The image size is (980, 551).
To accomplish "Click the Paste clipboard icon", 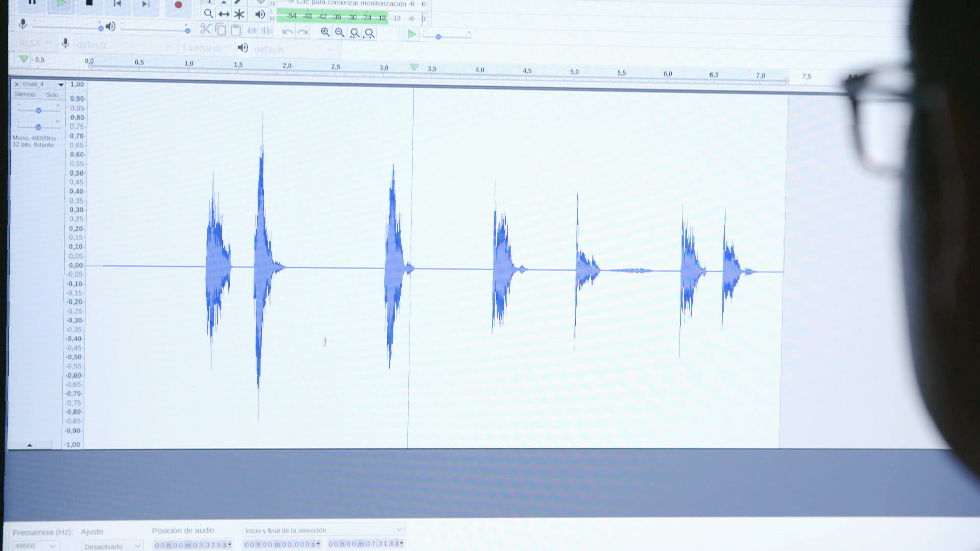I will (x=236, y=30).
